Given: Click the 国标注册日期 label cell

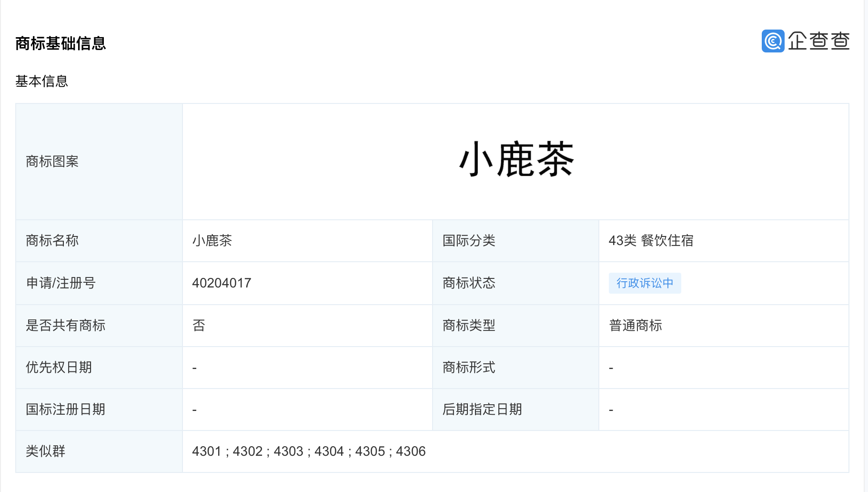Looking at the screenshot, I should 99,410.
